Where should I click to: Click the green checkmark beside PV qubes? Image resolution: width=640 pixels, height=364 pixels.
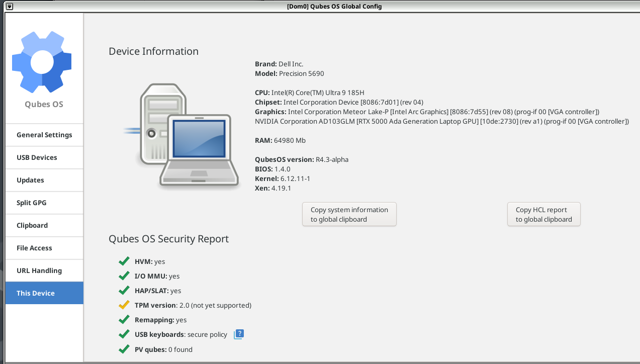tap(124, 349)
